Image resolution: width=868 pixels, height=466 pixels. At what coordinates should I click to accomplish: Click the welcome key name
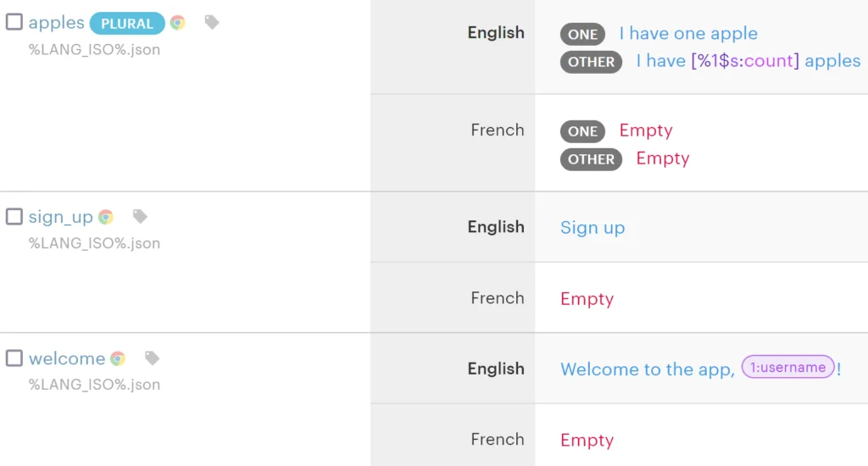coord(66,358)
